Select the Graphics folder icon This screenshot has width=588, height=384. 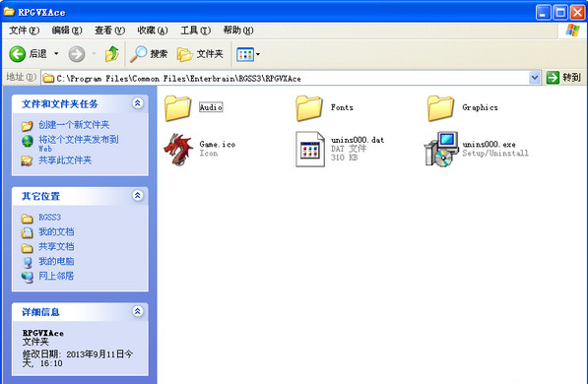pos(440,108)
